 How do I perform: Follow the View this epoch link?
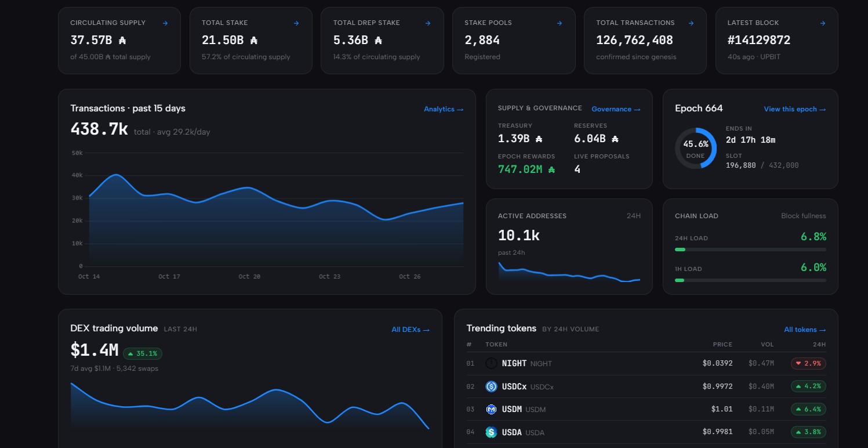795,109
